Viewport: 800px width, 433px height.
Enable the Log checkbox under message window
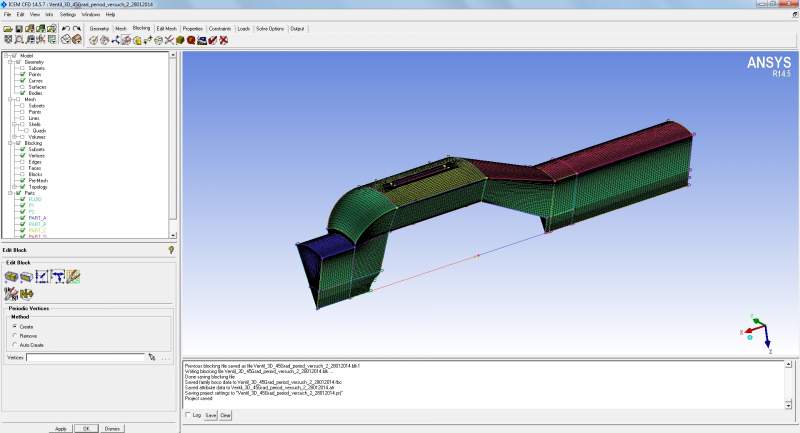[x=188, y=415]
